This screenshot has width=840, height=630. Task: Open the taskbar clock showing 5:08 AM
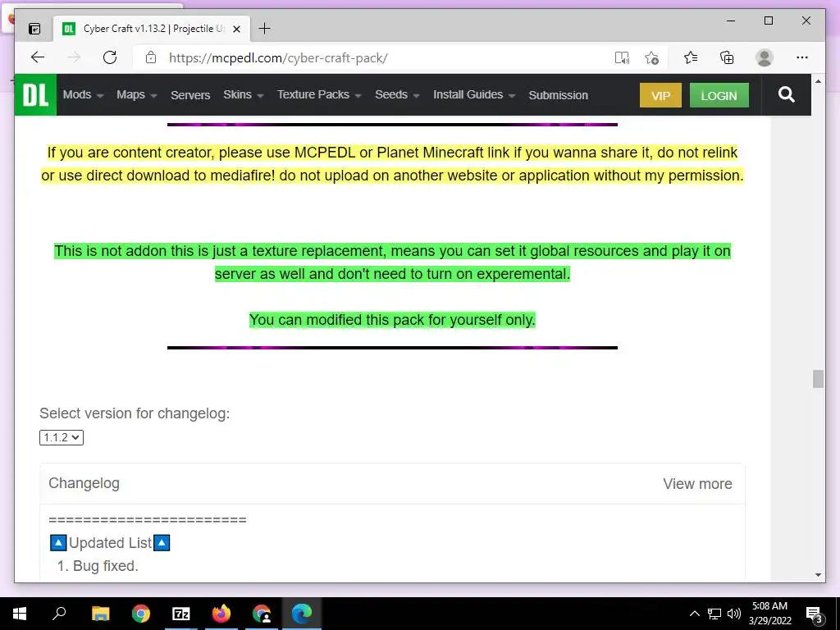[x=769, y=614]
